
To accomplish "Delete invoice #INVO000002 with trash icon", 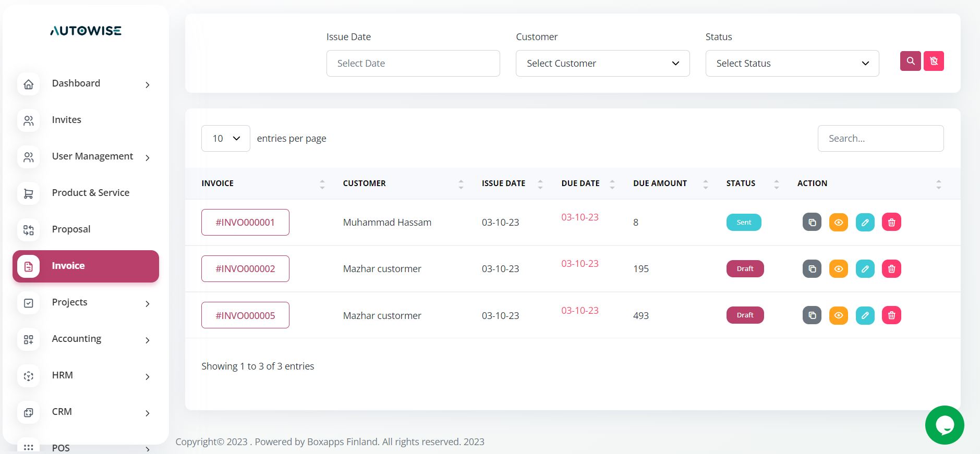I will 892,268.
